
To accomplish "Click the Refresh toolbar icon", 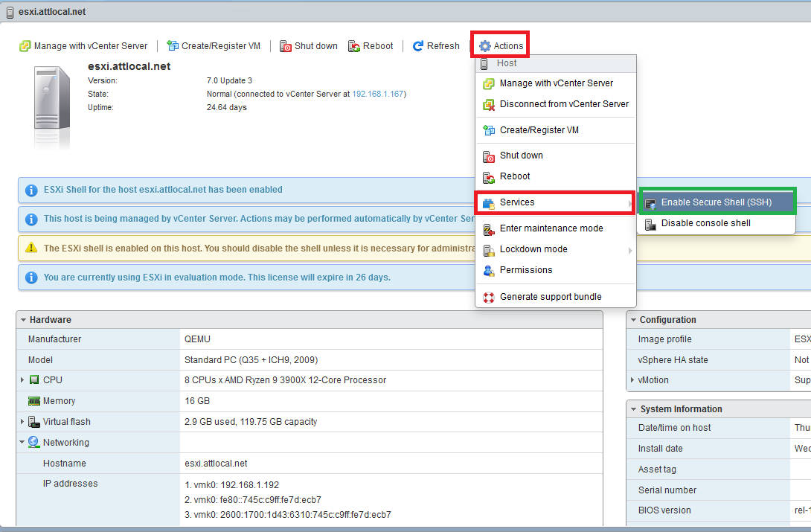I will click(x=418, y=46).
